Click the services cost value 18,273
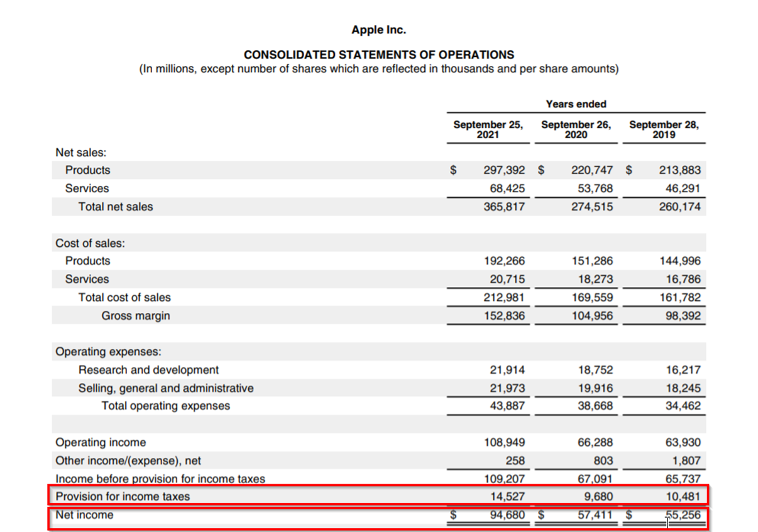The height and width of the screenshot is (532, 758). coord(595,280)
